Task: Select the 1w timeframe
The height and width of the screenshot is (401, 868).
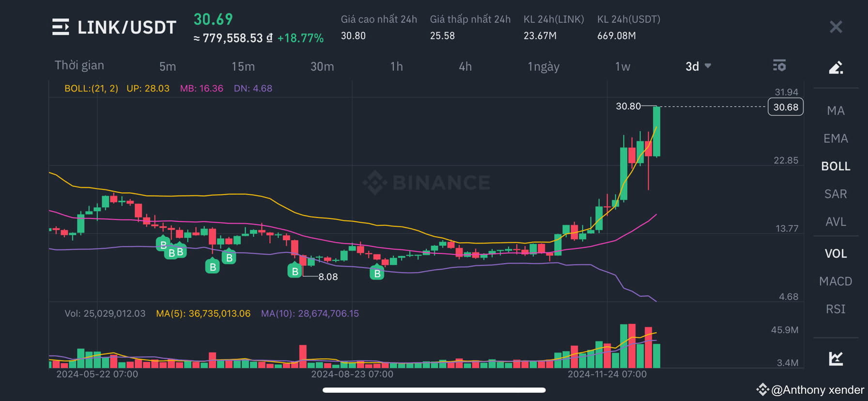Action: coord(622,66)
